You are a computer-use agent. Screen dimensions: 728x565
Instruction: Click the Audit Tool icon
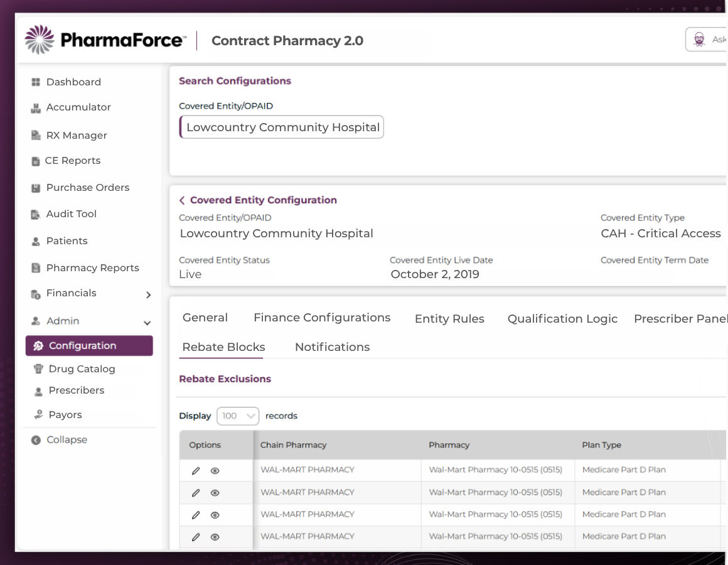(36, 215)
